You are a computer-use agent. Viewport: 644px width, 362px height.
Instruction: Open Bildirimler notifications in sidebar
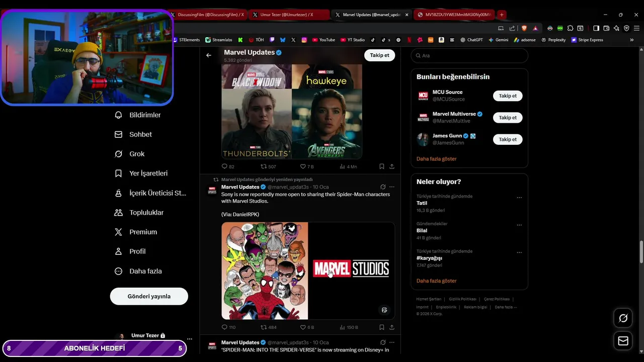pyautogui.click(x=138, y=115)
